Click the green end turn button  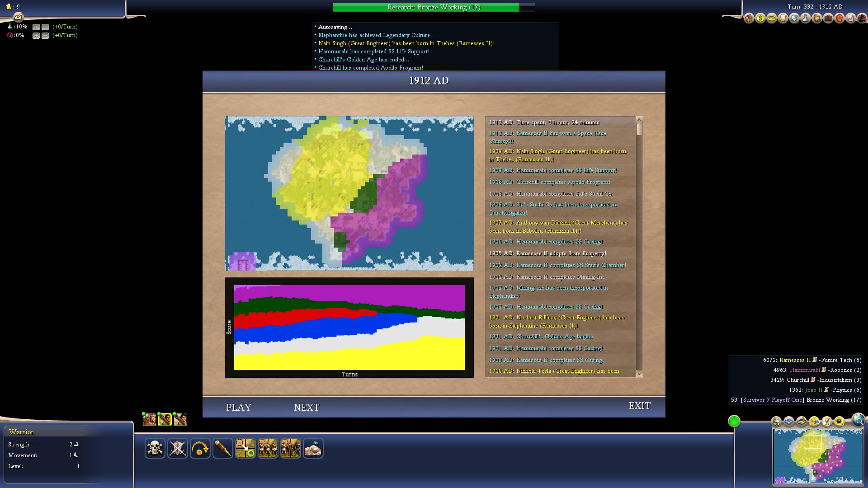[734, 421]
